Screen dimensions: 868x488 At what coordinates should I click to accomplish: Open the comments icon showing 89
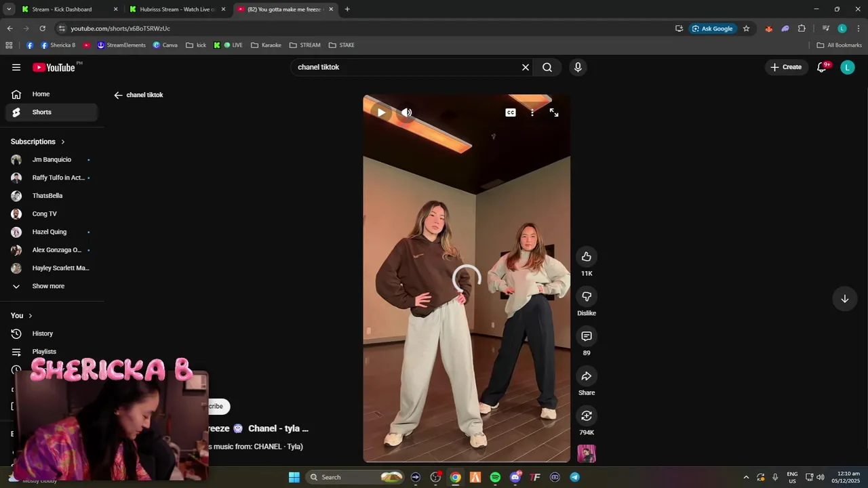pyautogui.click(x=587, y=336)
